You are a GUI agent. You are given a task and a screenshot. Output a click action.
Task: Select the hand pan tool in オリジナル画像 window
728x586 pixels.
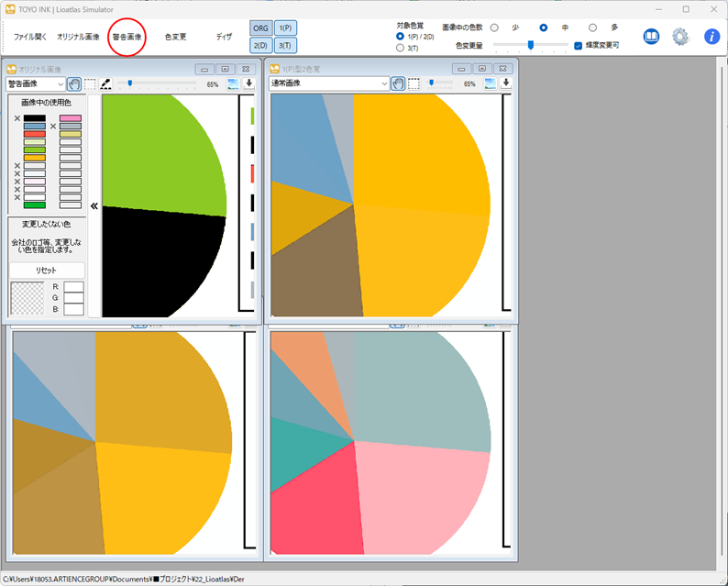coord(74,83)
